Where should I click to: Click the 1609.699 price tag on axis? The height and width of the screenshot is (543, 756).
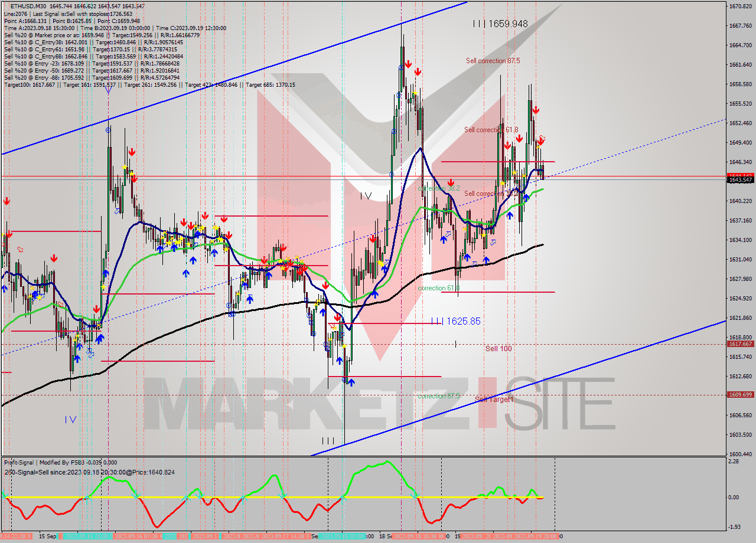click(x=740, y=394)
